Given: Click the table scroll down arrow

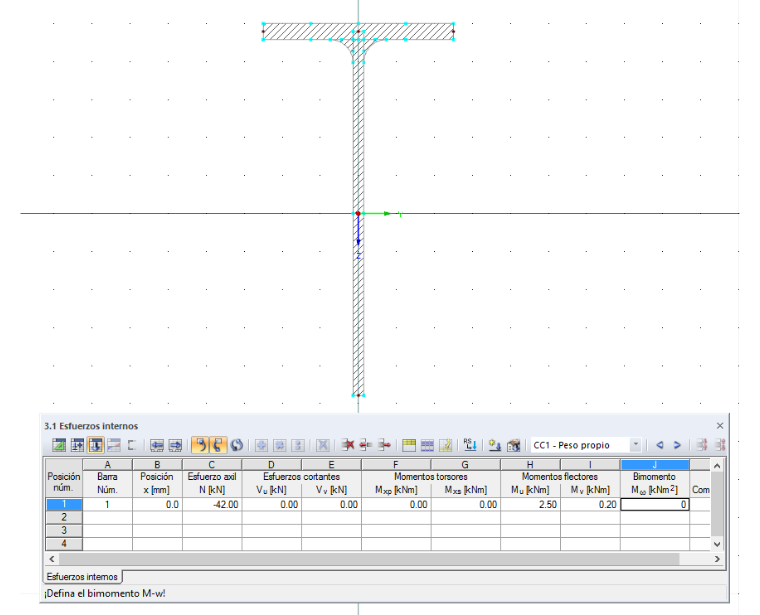Looking at the screenshot, I should point(717,544).
